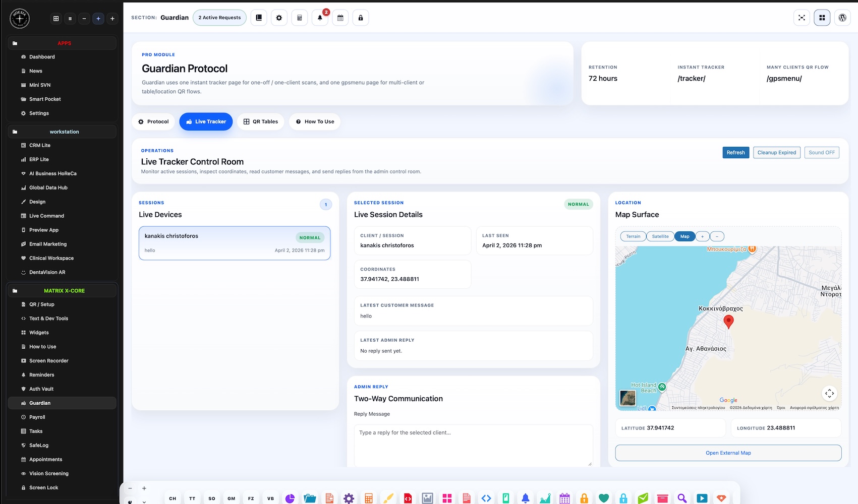Click the fullscreen expand icon at top right
The height and width of the screenshot is (504, 858).
point(802,18)
